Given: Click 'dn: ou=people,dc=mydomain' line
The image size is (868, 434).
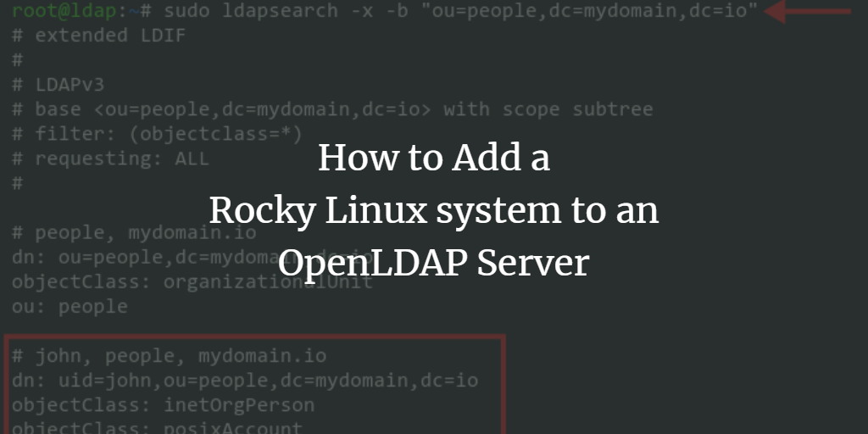Looking at the screenshot, I should [192, 258].
